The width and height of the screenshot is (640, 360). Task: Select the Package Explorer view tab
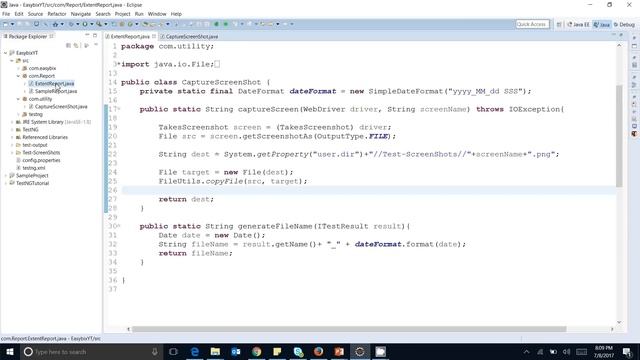28,36
